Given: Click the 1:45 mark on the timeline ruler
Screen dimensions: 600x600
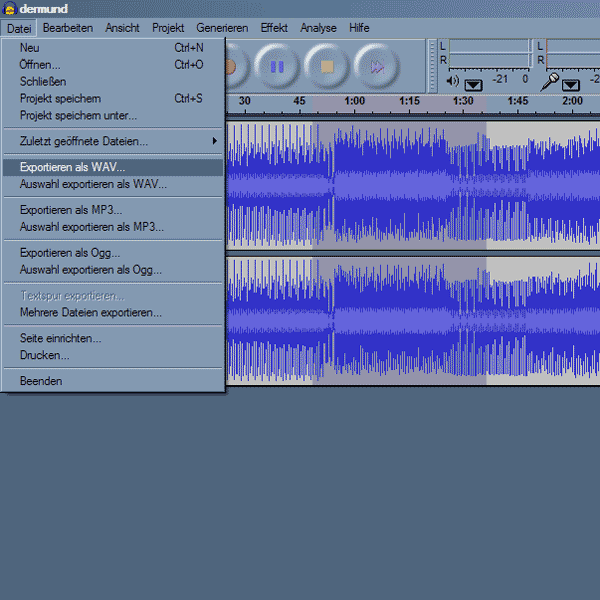Looking at the screenshot, I should pyautogui.click(x=517, y=101).
